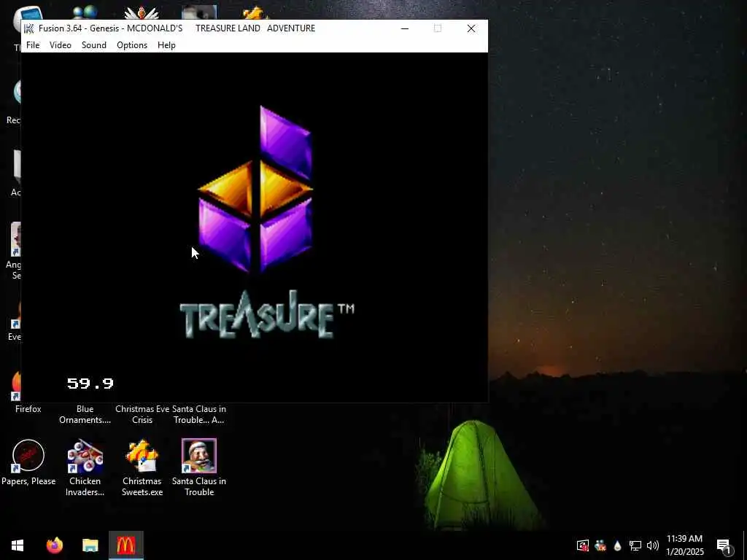Screen dimensions: 747x560
Task: Open the volume control tray icon
Action: [653, 545]
